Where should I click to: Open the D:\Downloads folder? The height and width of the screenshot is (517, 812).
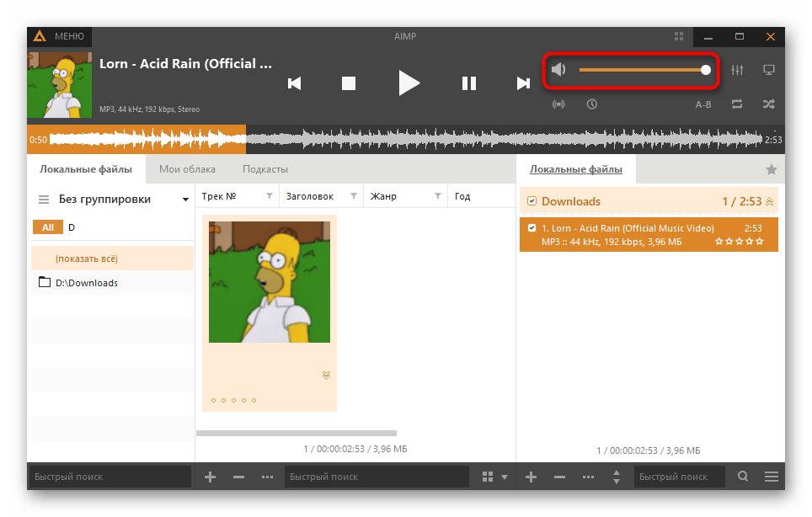click(112, 283)
